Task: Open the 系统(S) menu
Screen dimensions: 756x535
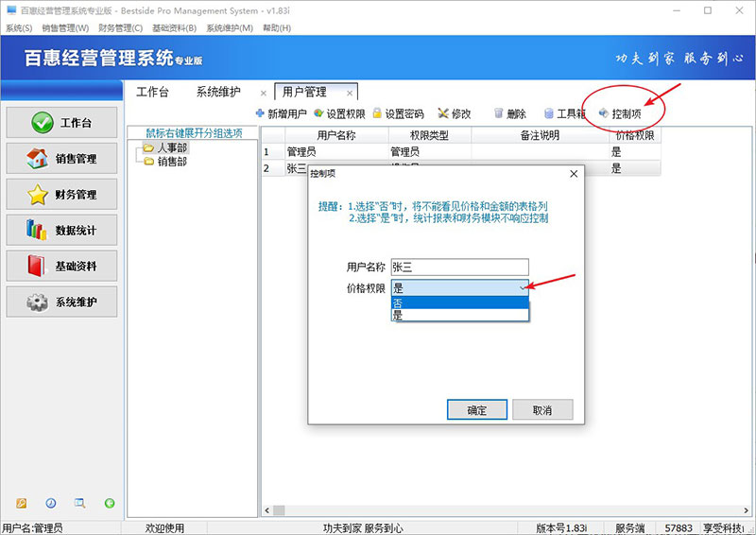Action: (19, 28)
